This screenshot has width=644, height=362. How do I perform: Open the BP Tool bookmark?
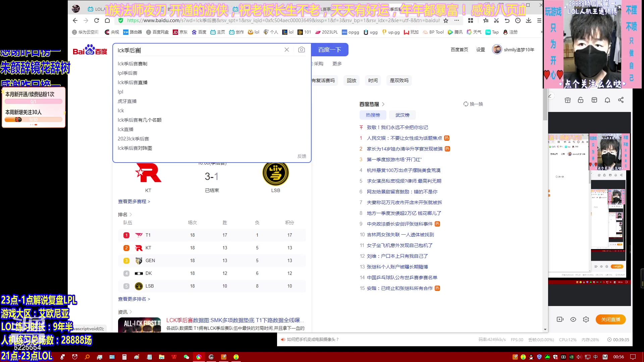433,32
